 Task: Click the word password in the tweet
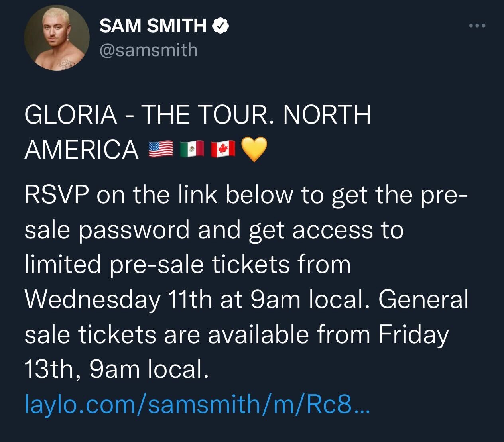(x=134, y=230)
